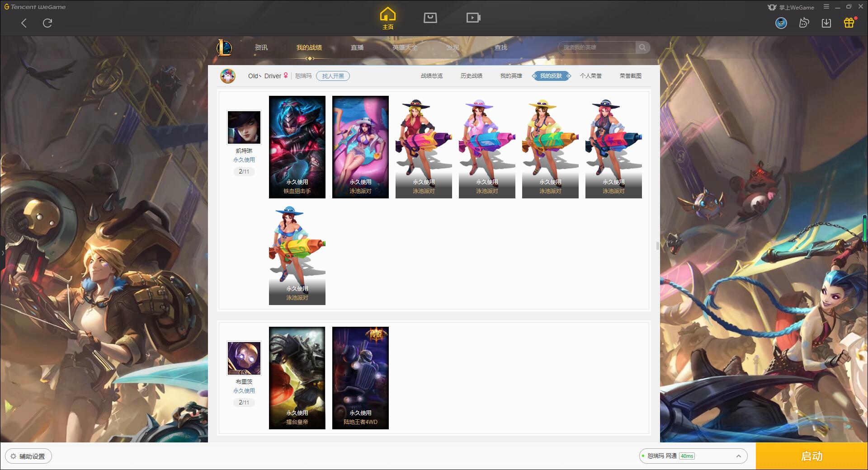The image size is (868, 470).
Task: Click the 2/11 count under 凯特琳
Action: (244, 171)
